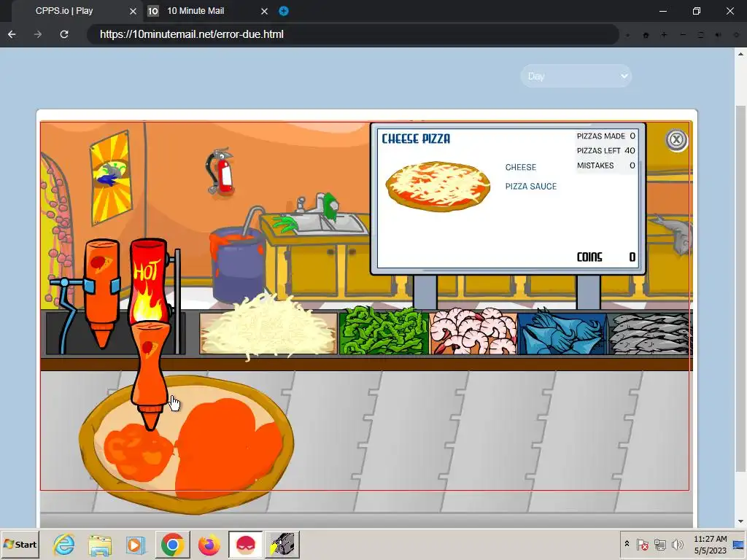Click the scrollbar down arrow
This screenshot has width=747, height=560.
coord(740,522)
